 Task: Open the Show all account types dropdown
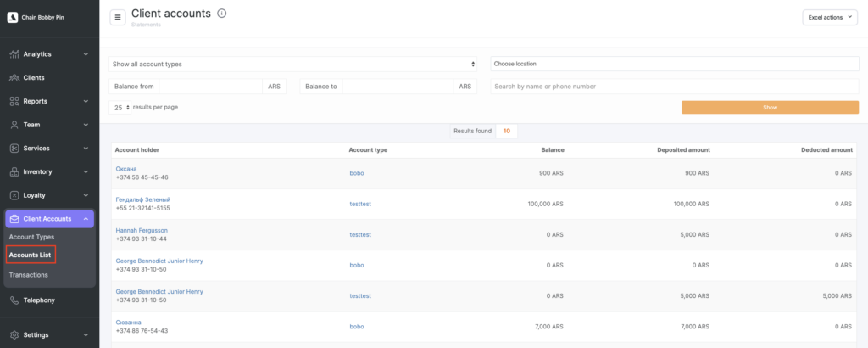[293, 64]
